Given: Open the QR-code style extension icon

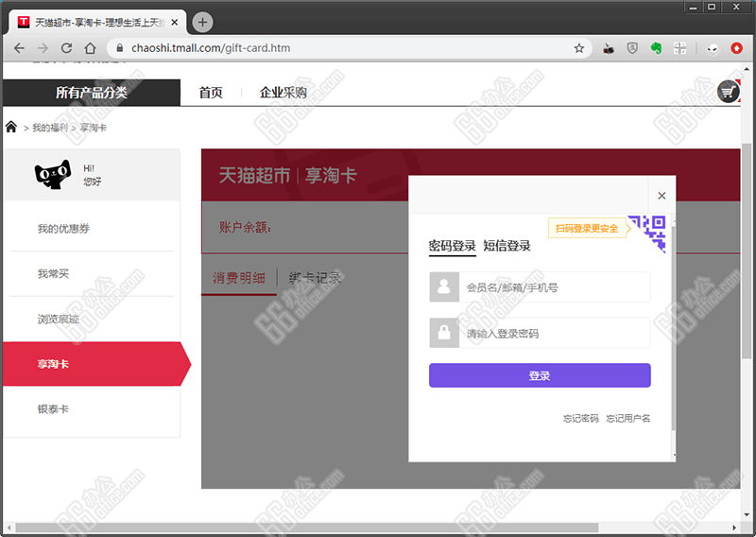Looking at the screenshot, I should [x=679, y=48].
